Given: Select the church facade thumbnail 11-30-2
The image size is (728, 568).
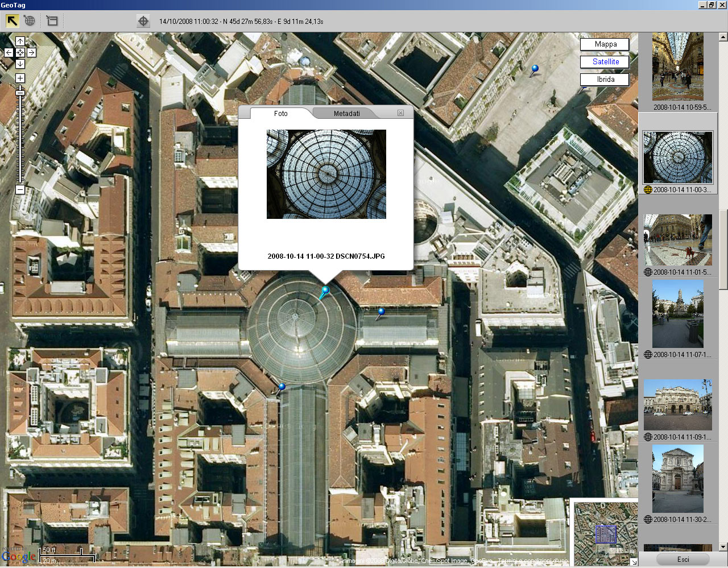Looking at the screenshot, I should [677, 479].
